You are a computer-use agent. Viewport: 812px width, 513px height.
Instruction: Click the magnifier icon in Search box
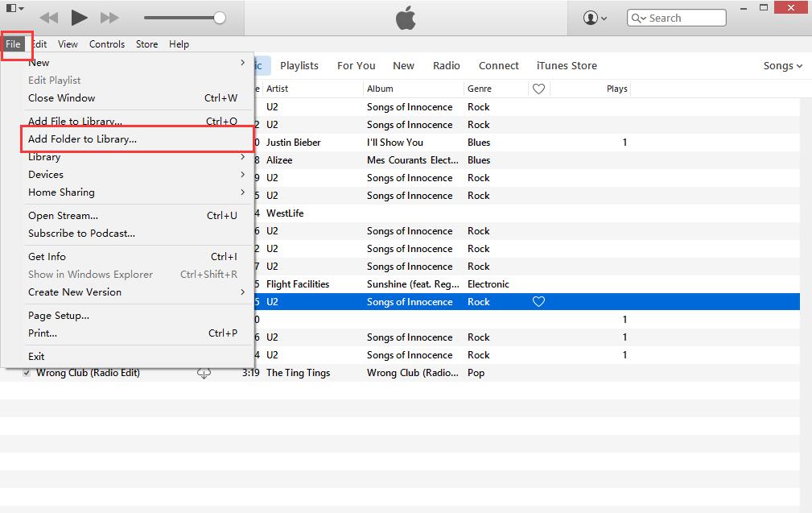[x=638, y=19]
